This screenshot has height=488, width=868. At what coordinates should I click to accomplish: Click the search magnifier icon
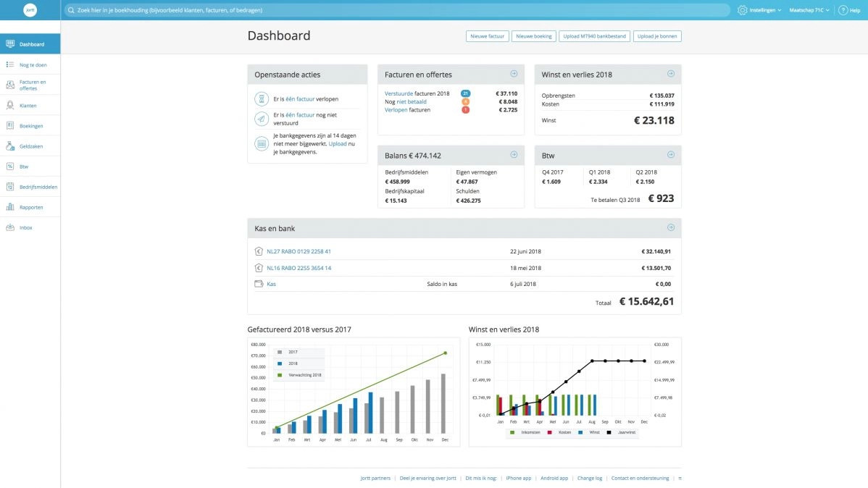[x=71, y=10]
